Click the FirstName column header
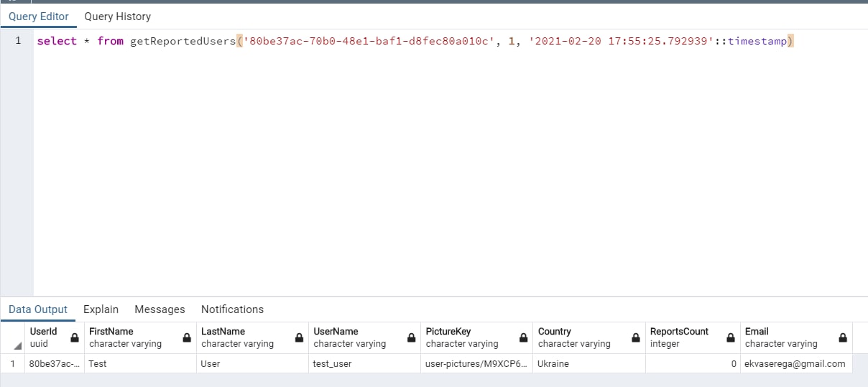This screenshot has width=868, height=387. pos(139,337)
